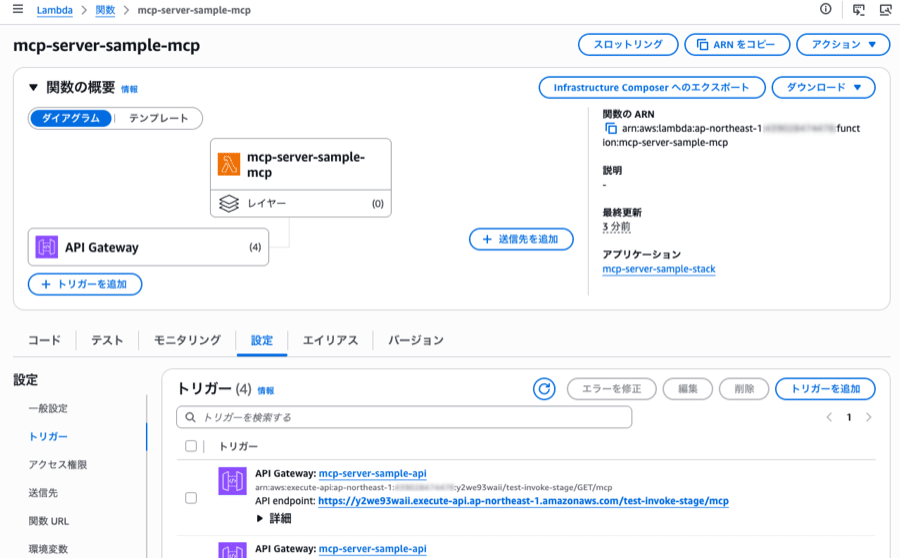Click the 削除 button

coord(744,389)
